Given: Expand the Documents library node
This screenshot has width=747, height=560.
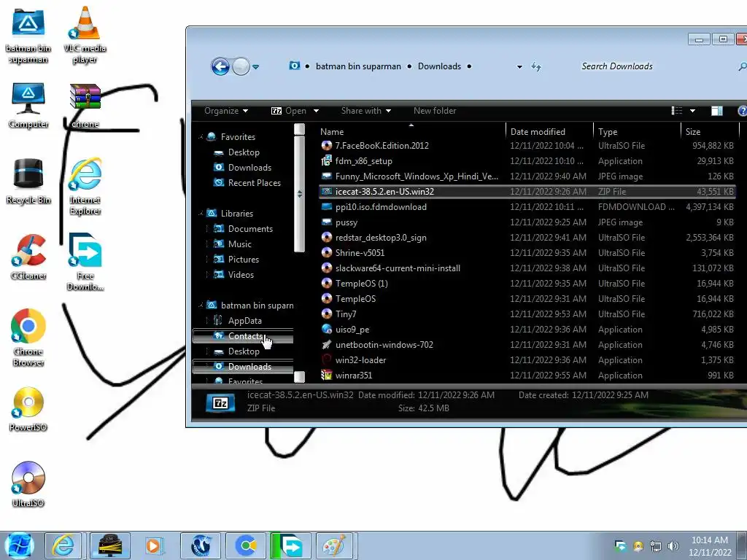Looking at the screenshot, I should [207, 229].
